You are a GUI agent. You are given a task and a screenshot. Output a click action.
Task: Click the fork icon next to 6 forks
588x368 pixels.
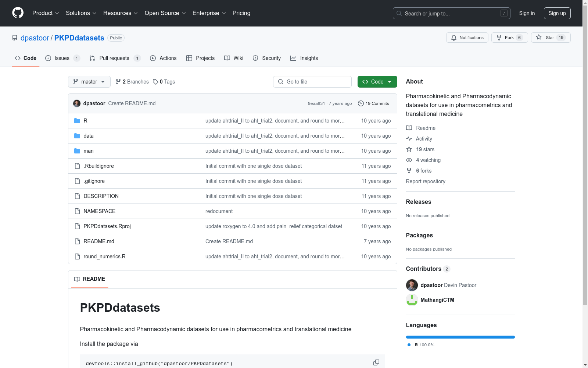coord(409,171)
